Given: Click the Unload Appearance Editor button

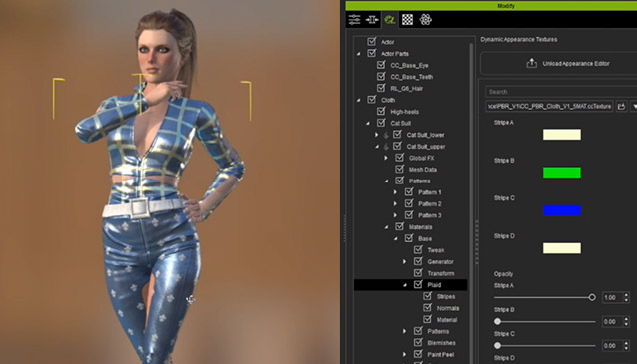Looking at the screenshot, I should point(558,63).
